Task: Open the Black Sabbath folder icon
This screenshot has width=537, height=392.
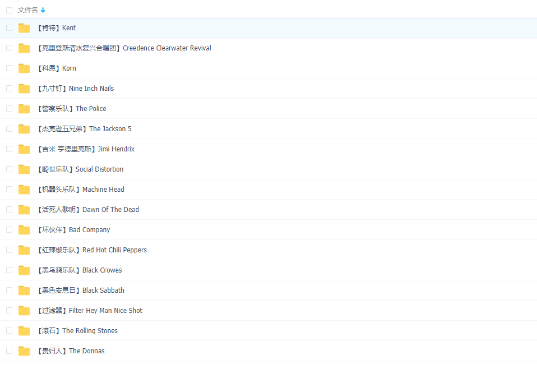Action: pyautogui.click(x=24, y=291)
